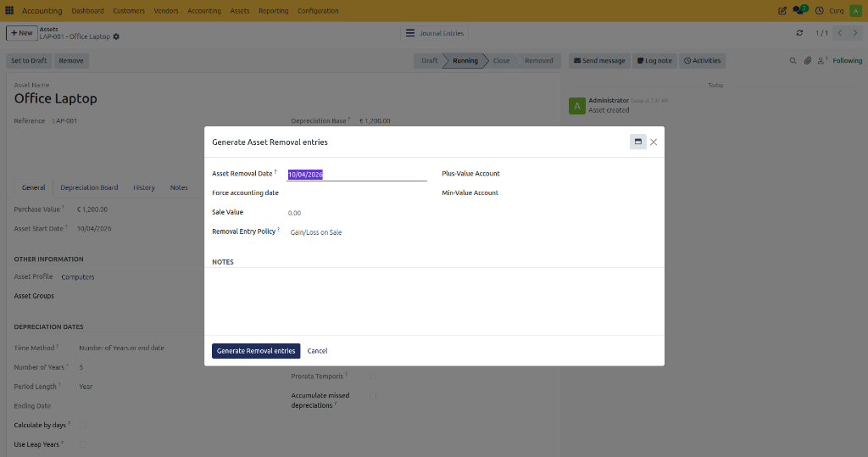
Task: Click the Asset Start Date field
Action: click(x=94, y=229)
